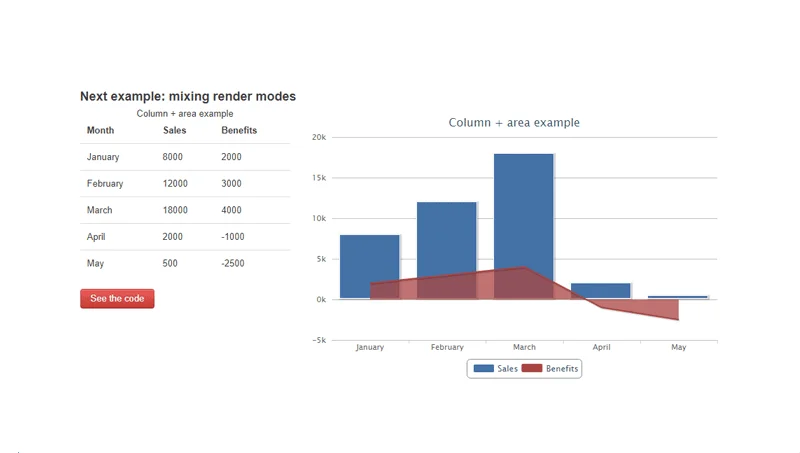Click the blue Sales legend swatch

(483, 369)
